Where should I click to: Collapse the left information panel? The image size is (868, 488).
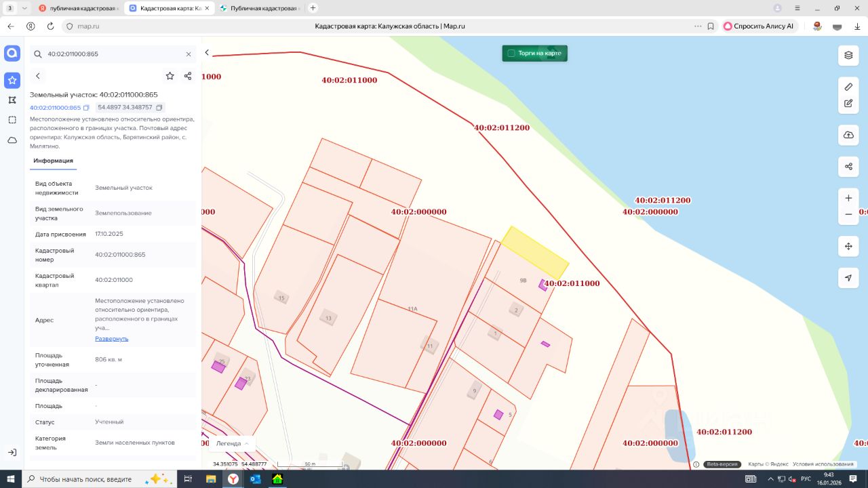click(207, 53)
